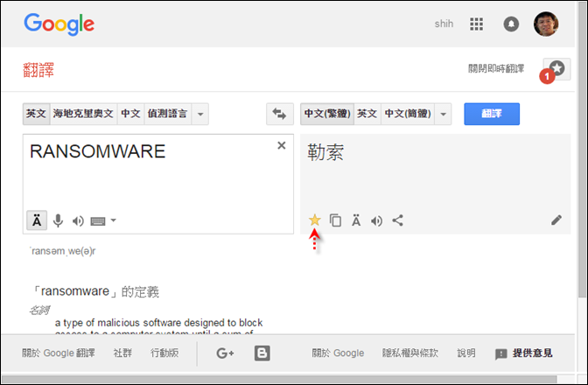Open Google notifications bell
Image resolution: width=588 pixels, height=385 pixels.
pos(511,24)
